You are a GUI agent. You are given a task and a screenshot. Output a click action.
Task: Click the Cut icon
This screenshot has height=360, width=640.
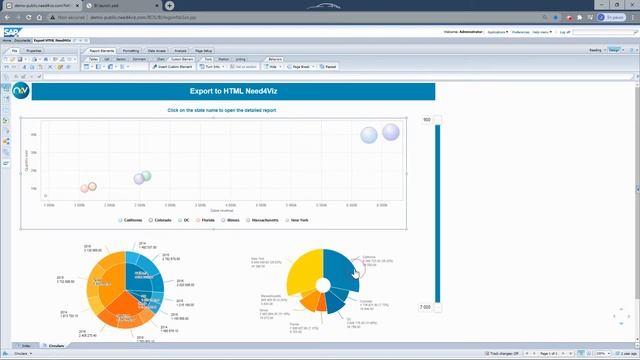[24, 67]
